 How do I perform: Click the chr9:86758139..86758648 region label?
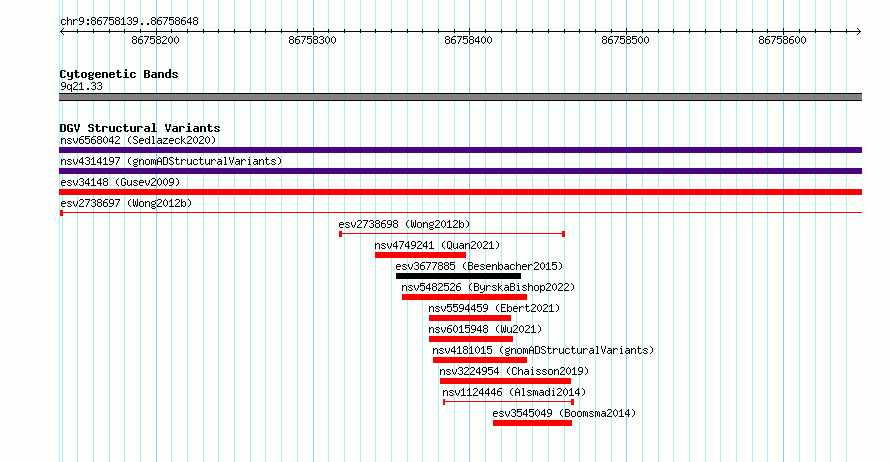coord(129,22)
